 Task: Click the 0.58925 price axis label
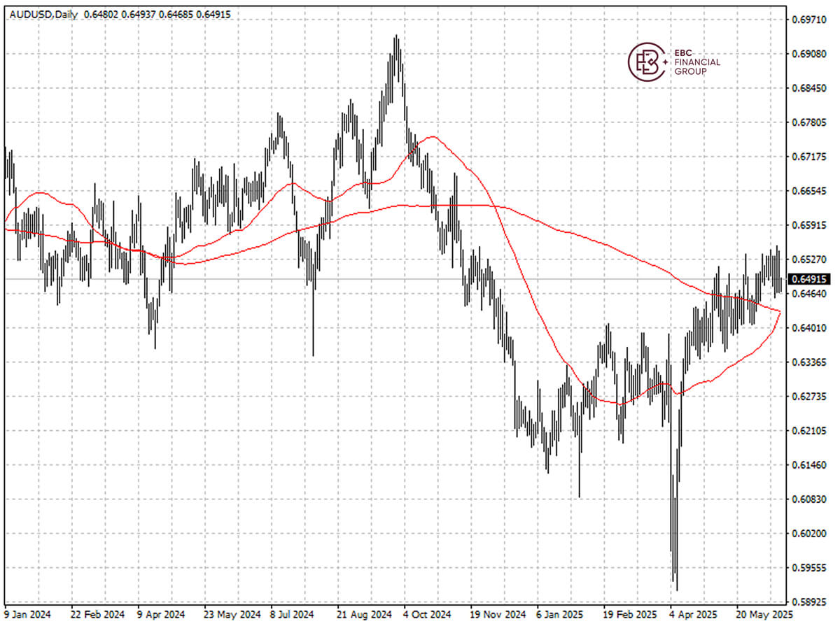pyautogui.click(x=809, y=602)
